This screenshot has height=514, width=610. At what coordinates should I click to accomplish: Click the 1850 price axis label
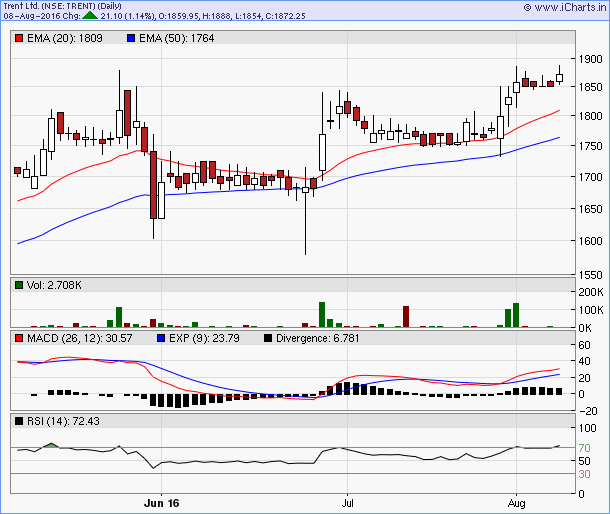590,87
